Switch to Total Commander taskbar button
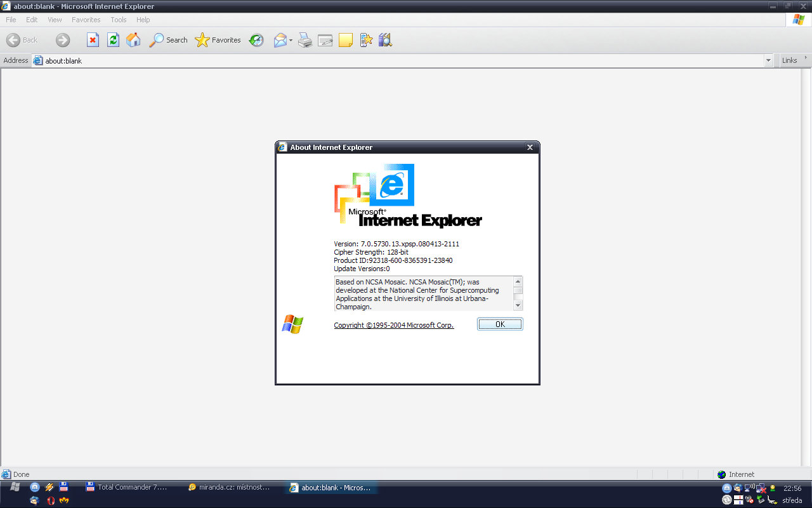This screenshot has width=812, height=508. pos(128,488)
